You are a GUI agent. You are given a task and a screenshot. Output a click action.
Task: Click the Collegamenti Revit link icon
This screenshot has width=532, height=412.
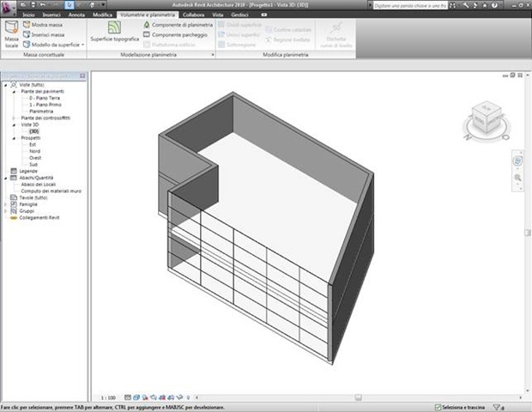(14, 217)
